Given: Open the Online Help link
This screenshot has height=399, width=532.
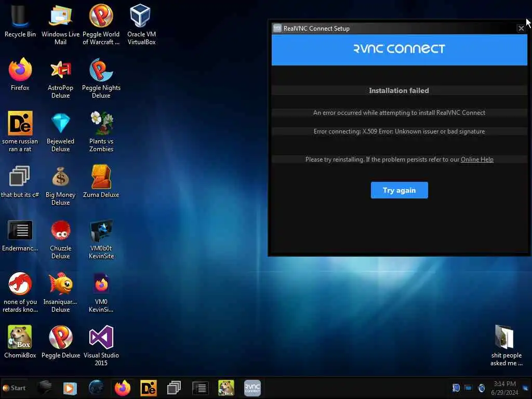Looking at the screenshot, I should pyautogui.click(x=477, y=159).
